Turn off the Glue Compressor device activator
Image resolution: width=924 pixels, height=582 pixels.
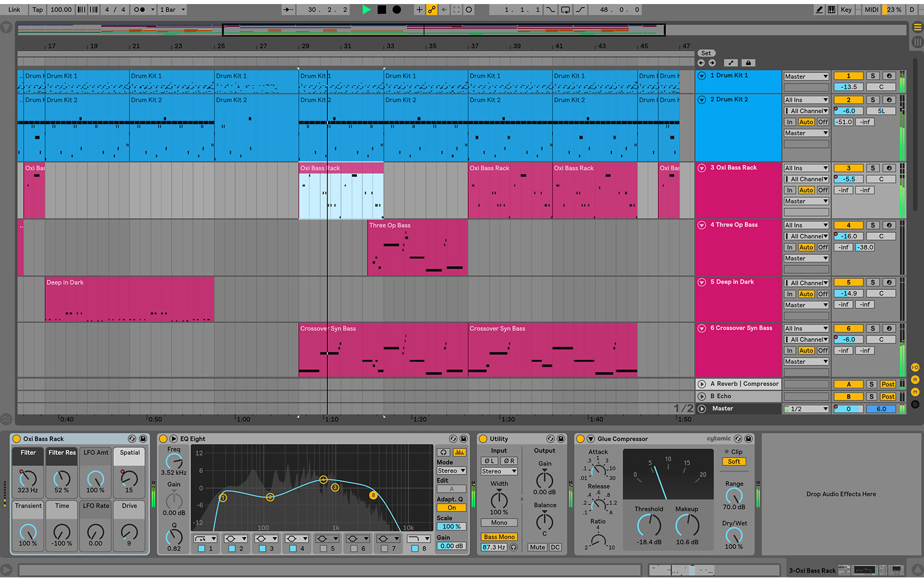tap(581, 439)
